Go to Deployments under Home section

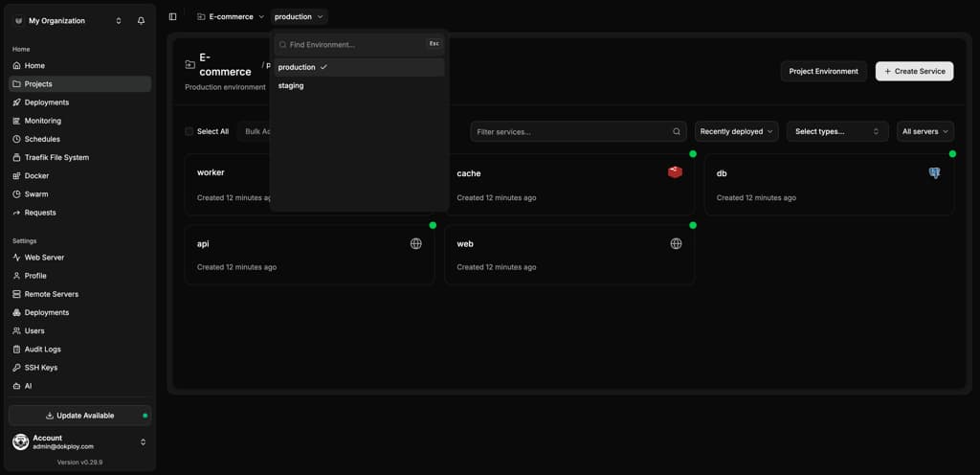pyautogui.click(x=80, y=102)
